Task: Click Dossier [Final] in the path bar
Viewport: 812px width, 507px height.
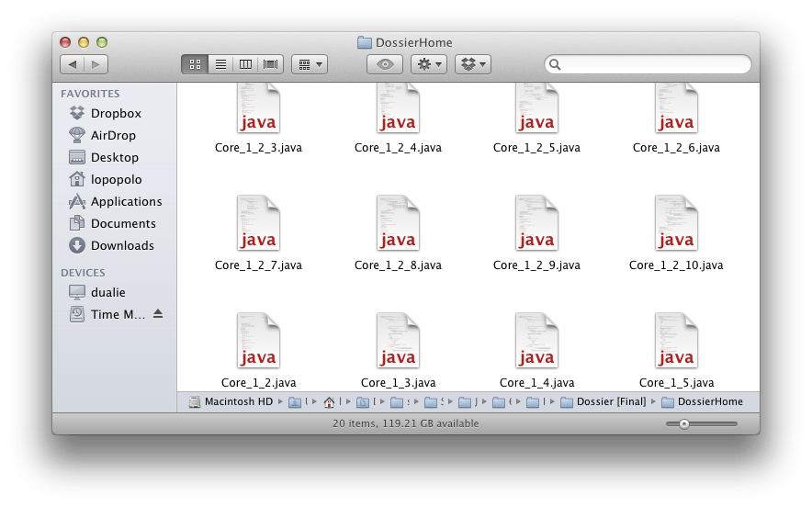Action: [x=612, y=402]
